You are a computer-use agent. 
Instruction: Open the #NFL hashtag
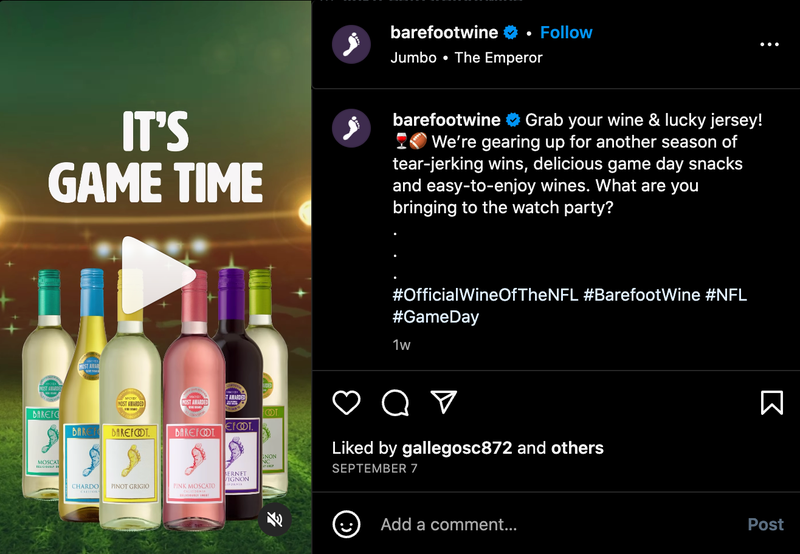[726, 295]
